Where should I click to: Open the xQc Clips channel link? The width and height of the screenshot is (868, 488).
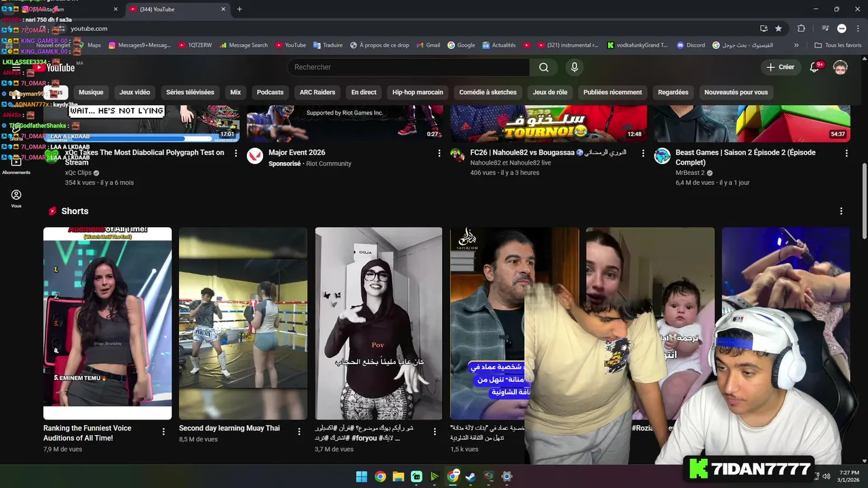pyautogui.click(x=78, y=173)
